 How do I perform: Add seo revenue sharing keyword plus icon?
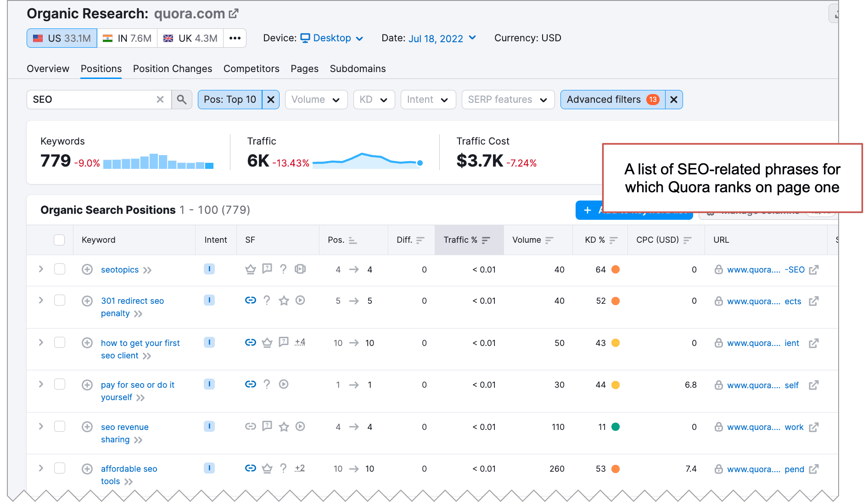[87, 427]
